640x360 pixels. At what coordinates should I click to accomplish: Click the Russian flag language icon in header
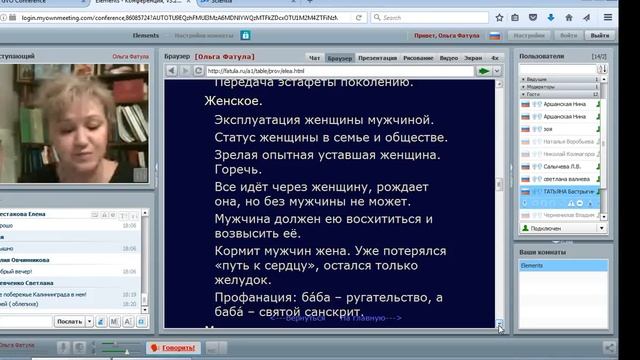[x=495, y=36]
